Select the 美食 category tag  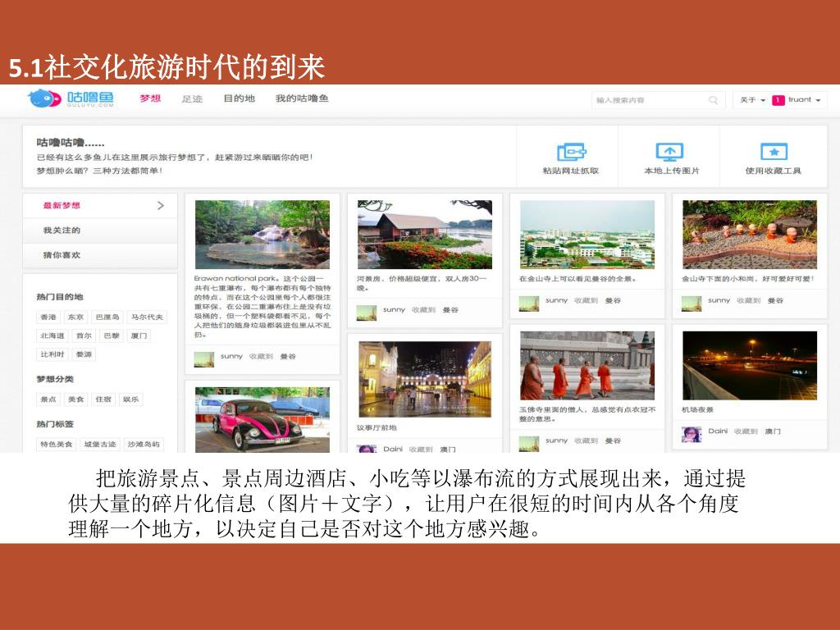[x=75, y=399]
